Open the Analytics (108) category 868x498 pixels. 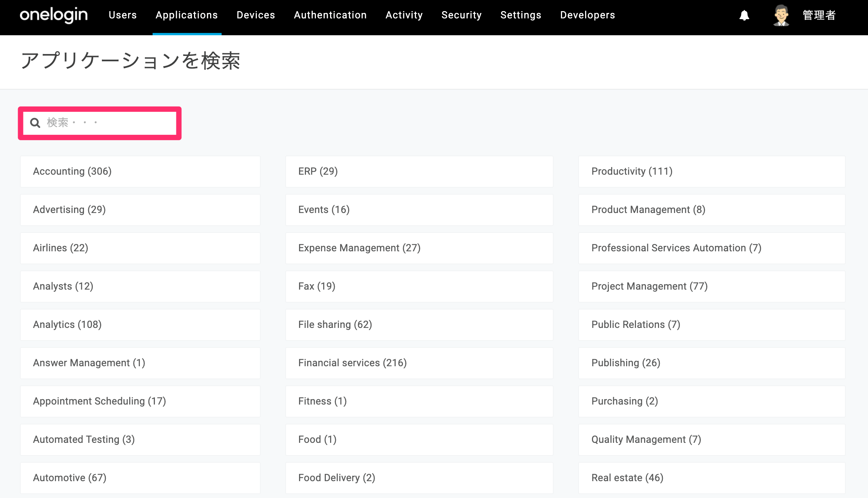click(140, 324)
